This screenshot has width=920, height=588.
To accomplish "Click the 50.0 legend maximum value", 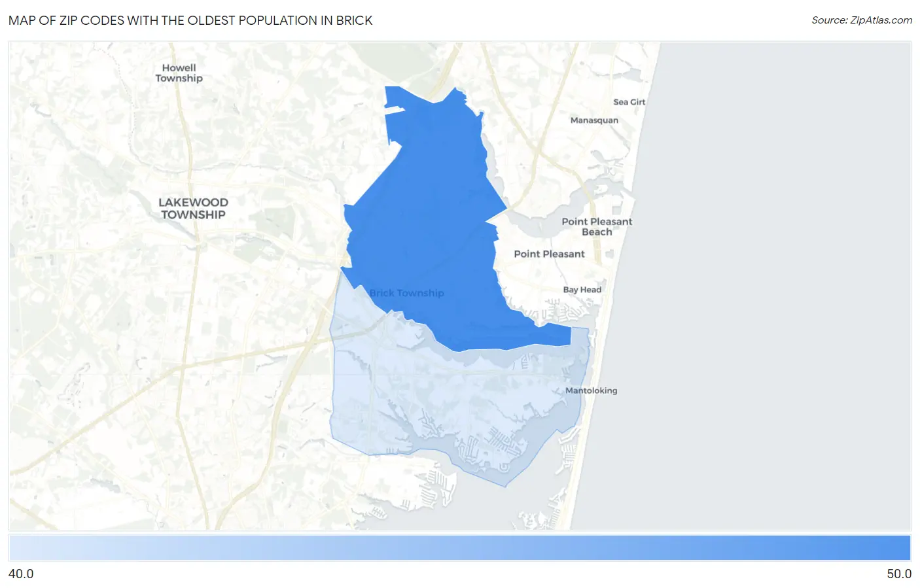I will 899,574.
